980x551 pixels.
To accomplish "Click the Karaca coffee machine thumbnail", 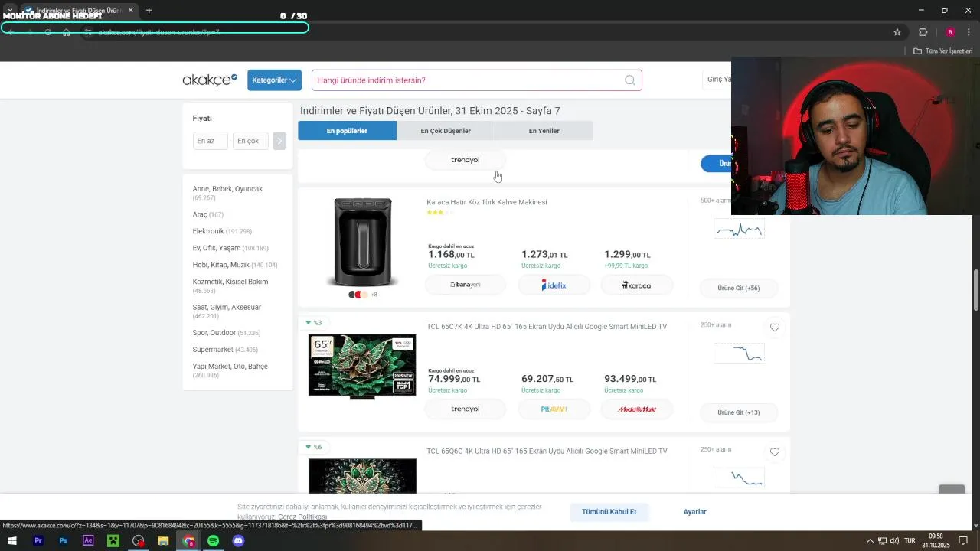I will 362,243.
